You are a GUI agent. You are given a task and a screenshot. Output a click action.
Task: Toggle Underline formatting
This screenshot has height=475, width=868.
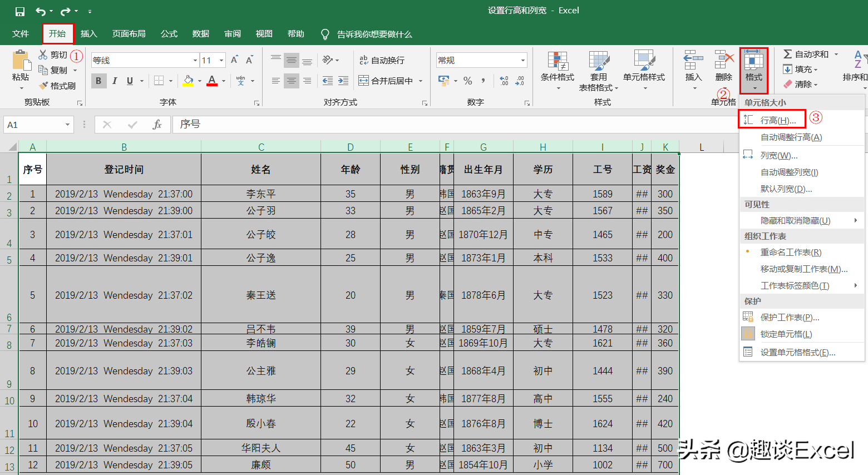click(x=130, y=81)
